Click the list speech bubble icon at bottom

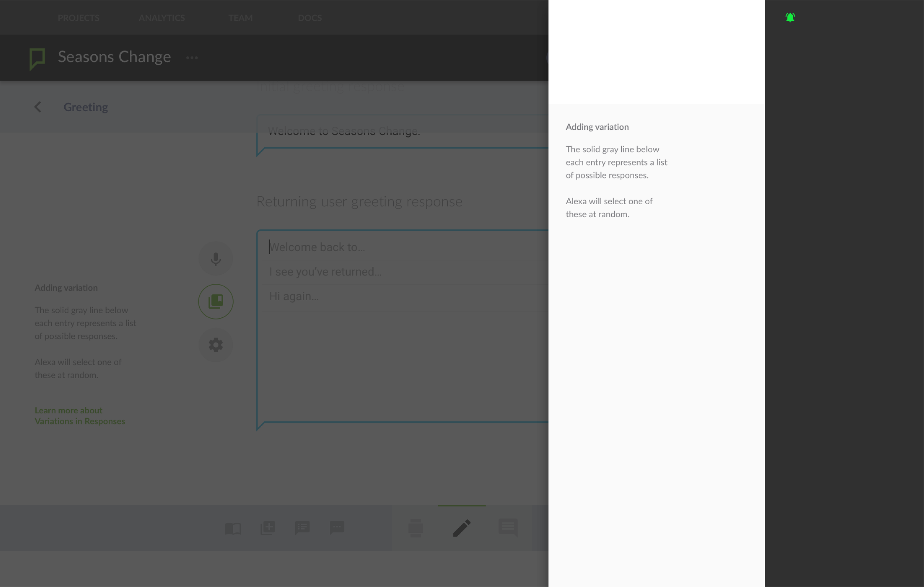click(x=302, y=528)
